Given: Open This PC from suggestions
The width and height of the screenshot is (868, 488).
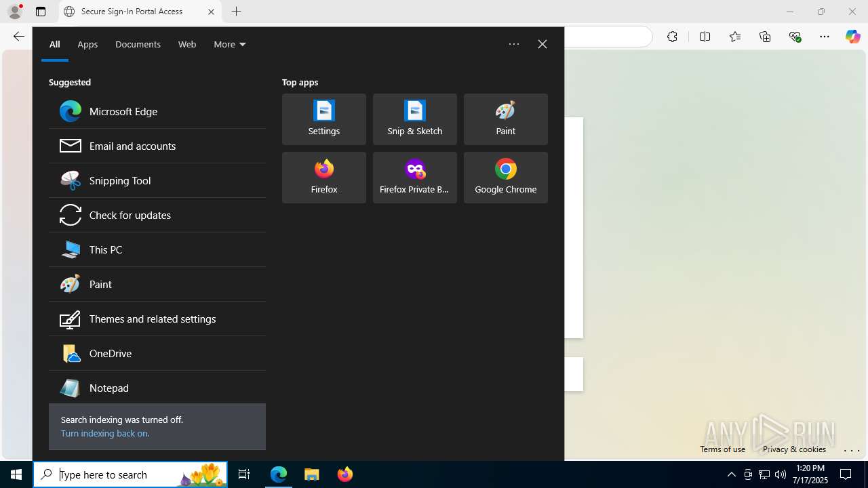Looking at the screenshot, I should point(157,249).
